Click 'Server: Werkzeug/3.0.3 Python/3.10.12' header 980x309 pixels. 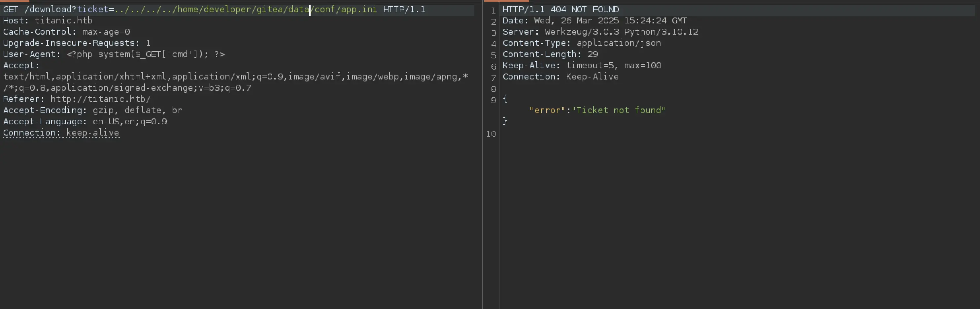click(x=600, y=32)
